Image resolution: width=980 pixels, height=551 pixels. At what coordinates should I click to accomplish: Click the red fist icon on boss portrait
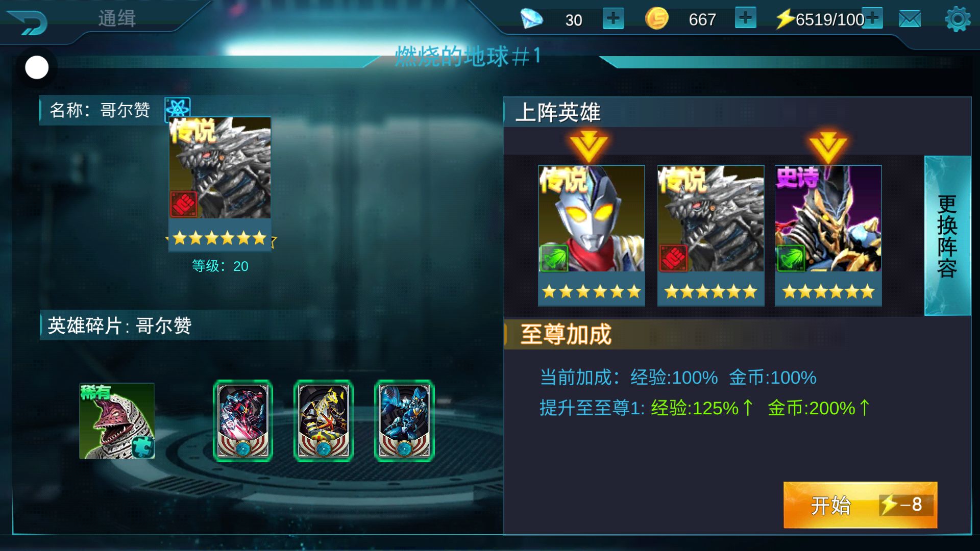point(184,204)
